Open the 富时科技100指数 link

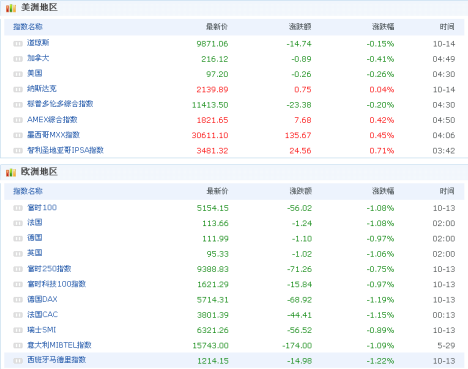pyautogui.click(x=57, y=284)
